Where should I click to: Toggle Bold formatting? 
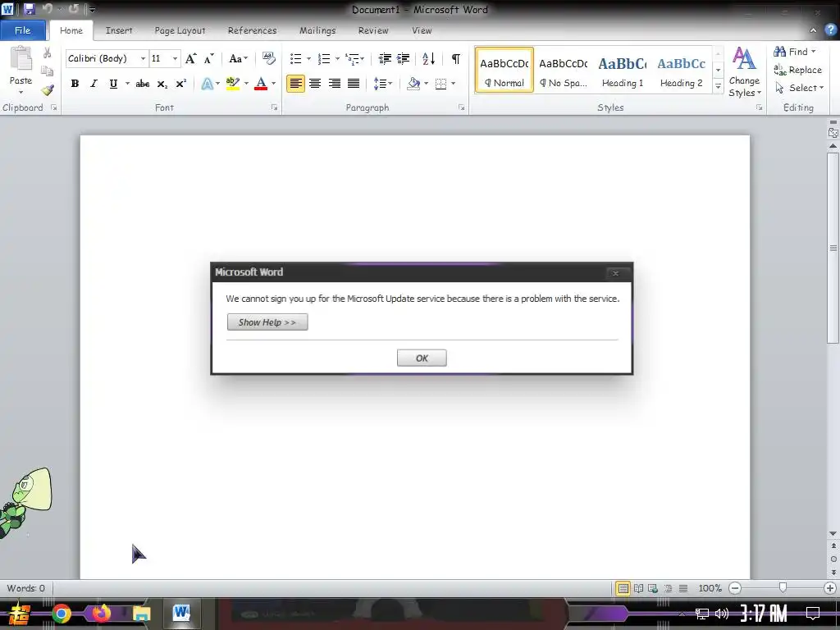(75, 84)
